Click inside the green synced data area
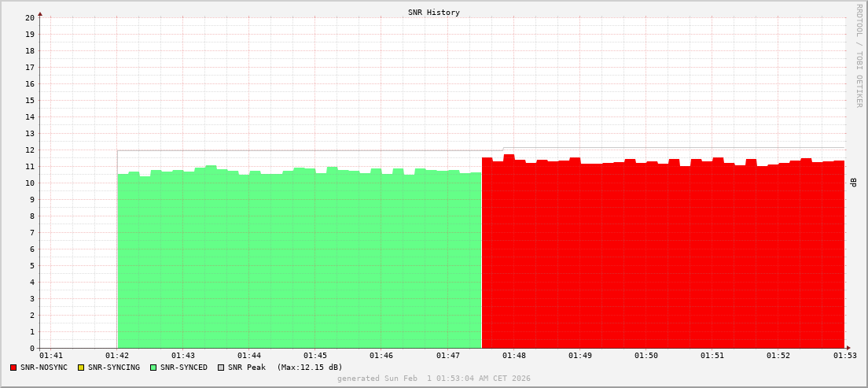Screen dimensions: 868x388 coord(299,260)
